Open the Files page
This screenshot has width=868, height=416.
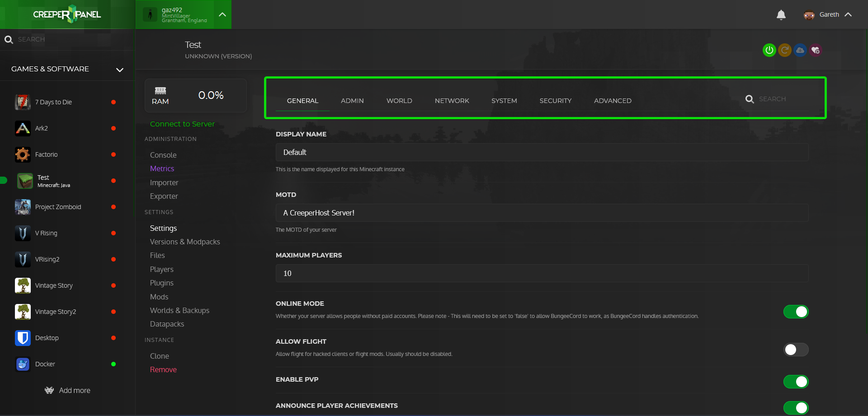[x=157, y=255]
